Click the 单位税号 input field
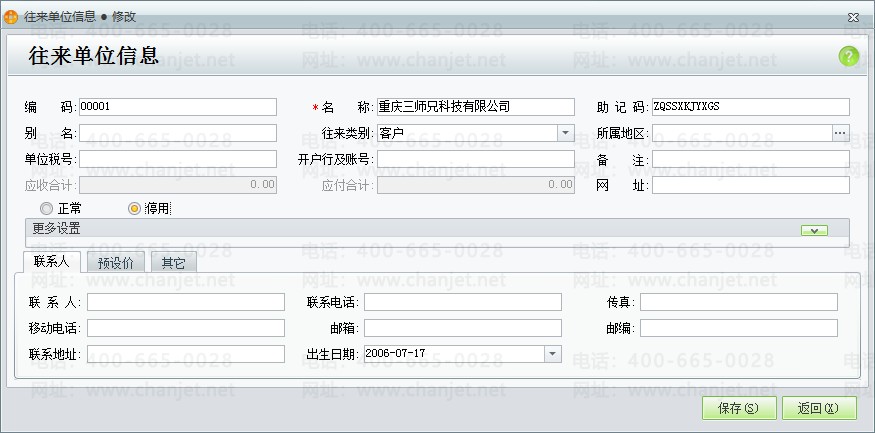The height and width of the screenshot is (433, 875). (x=178, y=159)
